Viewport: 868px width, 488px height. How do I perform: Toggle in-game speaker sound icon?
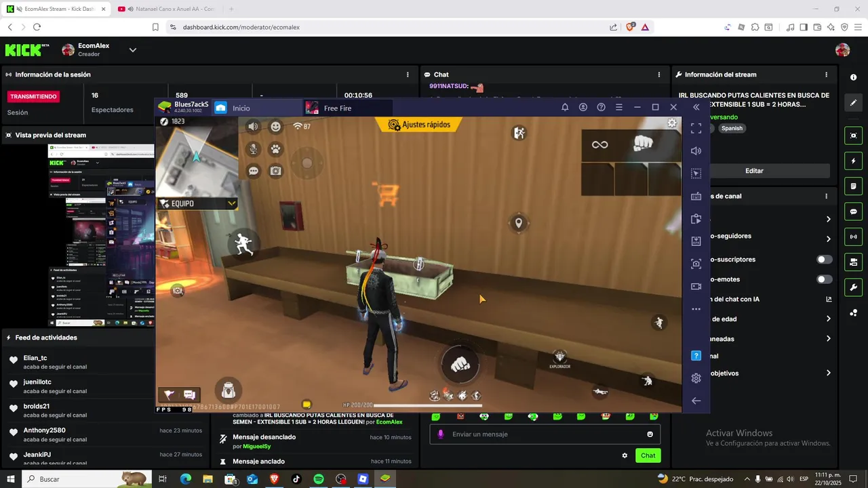(x=253, y=126)
